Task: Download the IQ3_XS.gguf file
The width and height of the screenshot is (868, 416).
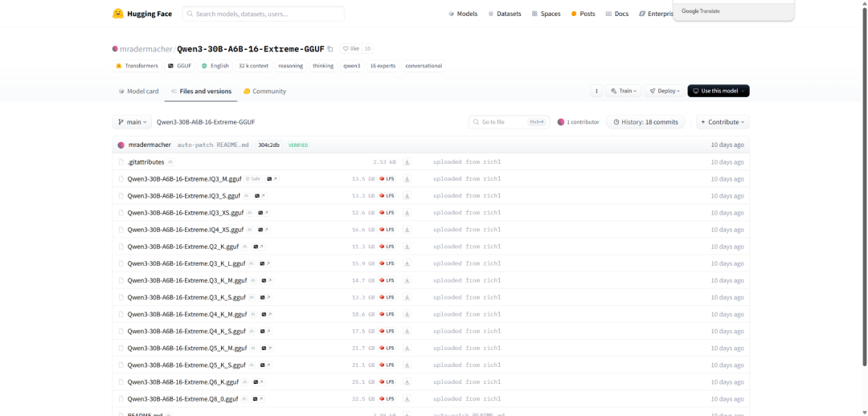Action: point(407,213)
